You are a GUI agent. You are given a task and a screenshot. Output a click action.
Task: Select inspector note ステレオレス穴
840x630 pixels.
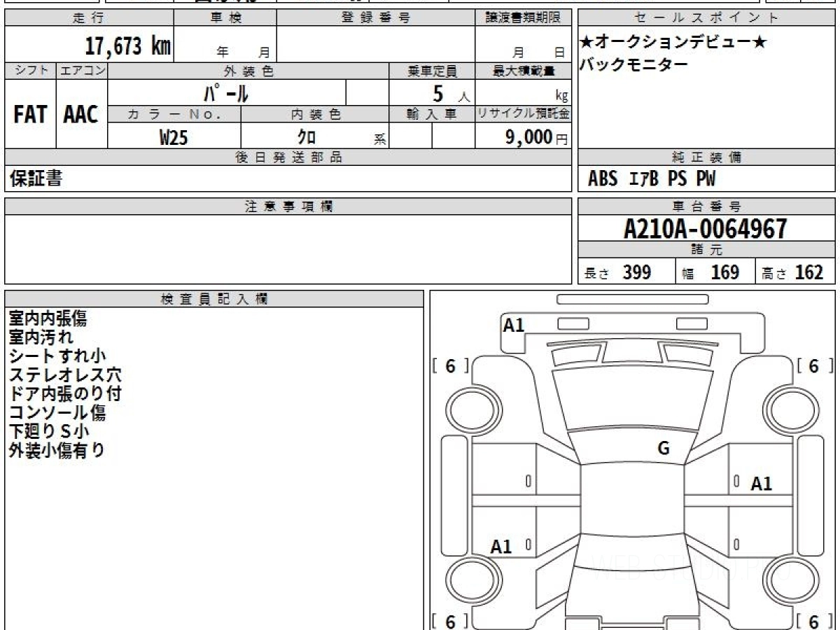click(65, 375)
